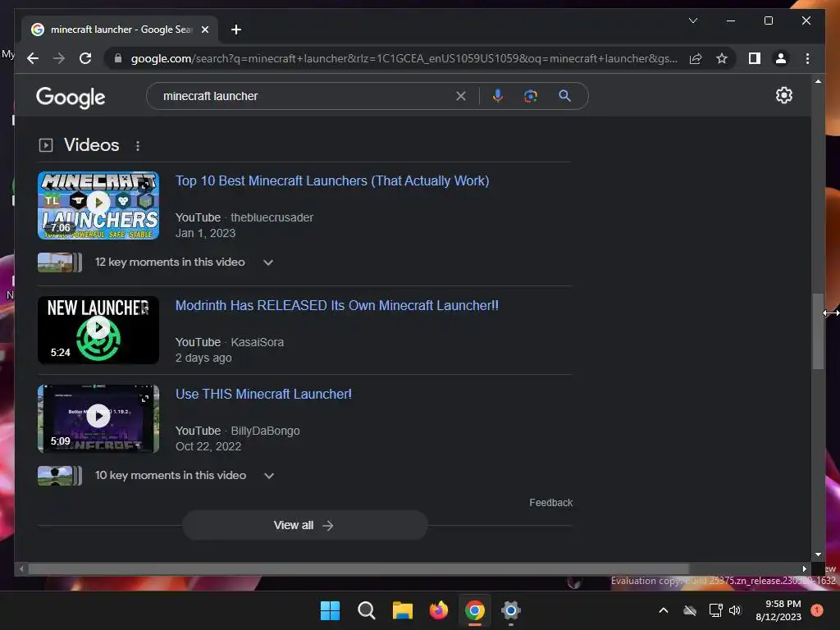Open a new tab

click(x=235, y=30)
